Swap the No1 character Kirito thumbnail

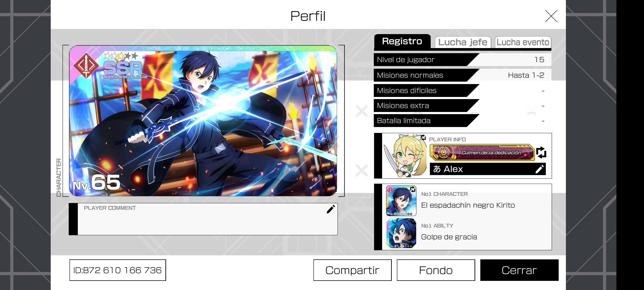click(413, 189)
